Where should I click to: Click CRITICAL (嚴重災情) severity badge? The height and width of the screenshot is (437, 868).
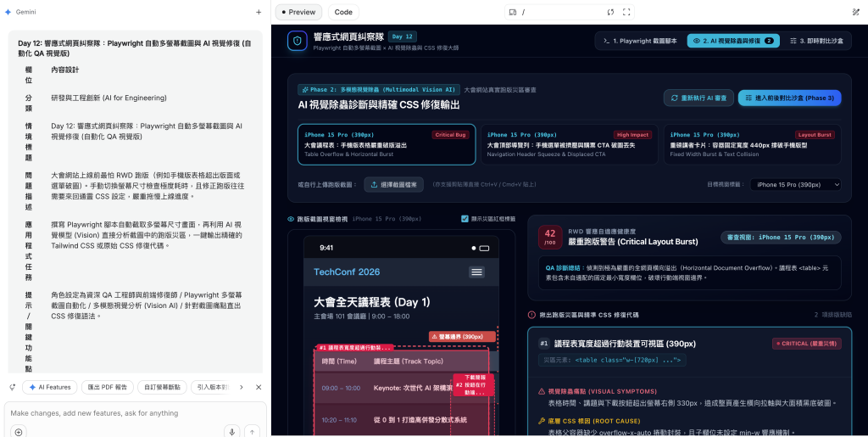pyautogui.click(x=807, y=344)
